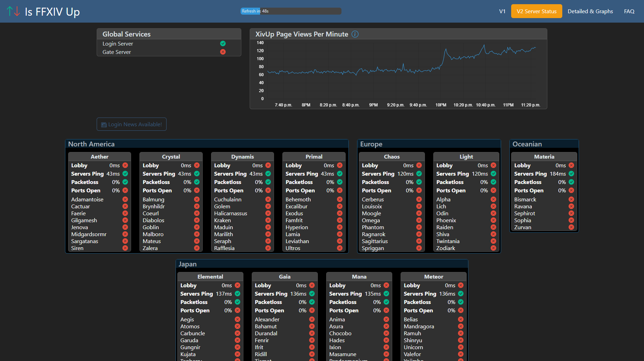This screenshot has height=361, width=644.
Task: Click the Aether Lobby red status icon
Action: click(x=125, y=165)
